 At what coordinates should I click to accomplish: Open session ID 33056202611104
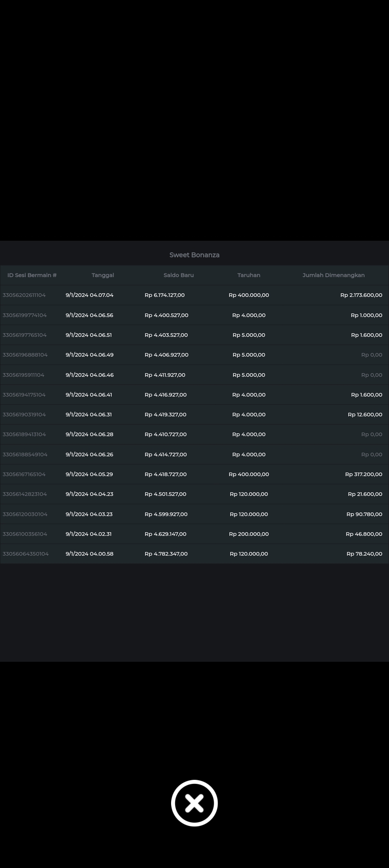click(x=24, y=295)
